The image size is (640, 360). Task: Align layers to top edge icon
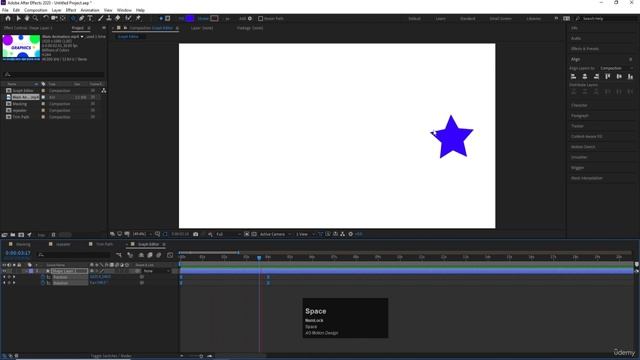[608, 76]
